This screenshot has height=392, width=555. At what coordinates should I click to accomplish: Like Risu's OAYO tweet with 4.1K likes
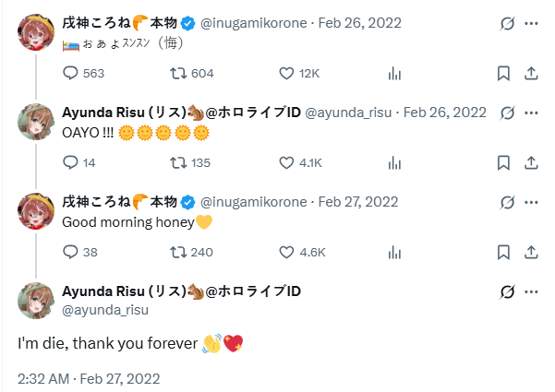[x=286, y=162]
